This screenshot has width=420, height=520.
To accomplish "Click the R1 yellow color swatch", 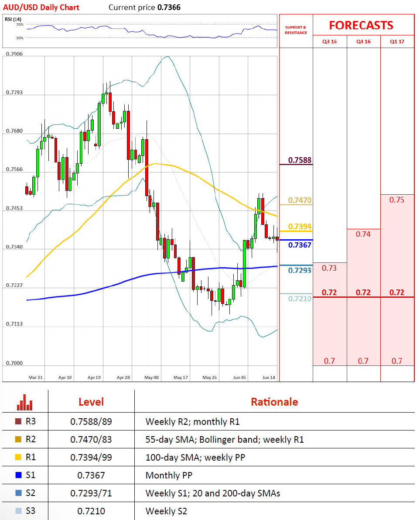I will coord(18,457).
